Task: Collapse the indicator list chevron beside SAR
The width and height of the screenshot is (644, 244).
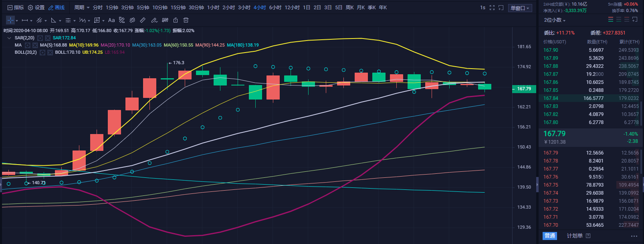Action: click(9, 38)
